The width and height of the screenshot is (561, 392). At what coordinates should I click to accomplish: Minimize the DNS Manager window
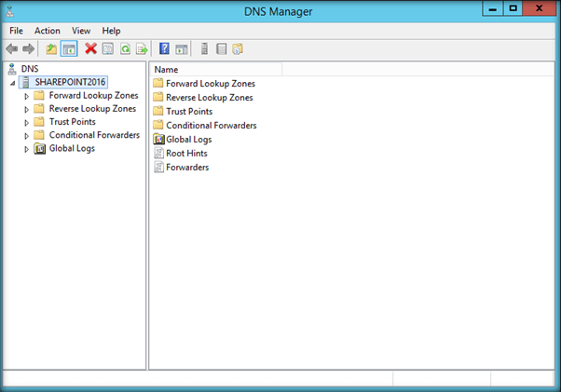493,8
